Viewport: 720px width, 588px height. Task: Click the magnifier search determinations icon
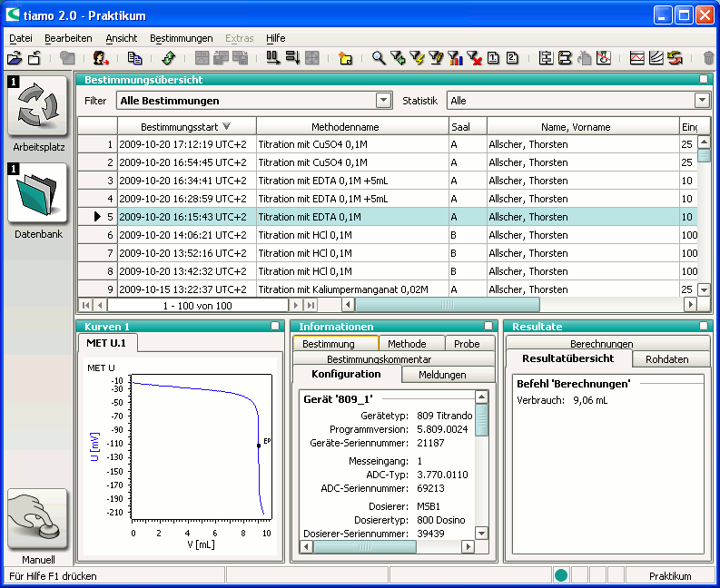(x=379, y=58)
